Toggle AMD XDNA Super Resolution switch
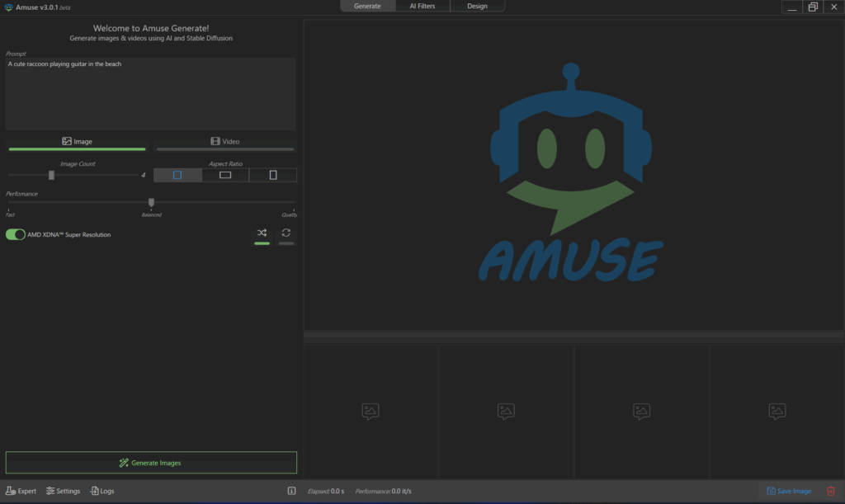Viewport: 845px width, 504px height. 16,235
